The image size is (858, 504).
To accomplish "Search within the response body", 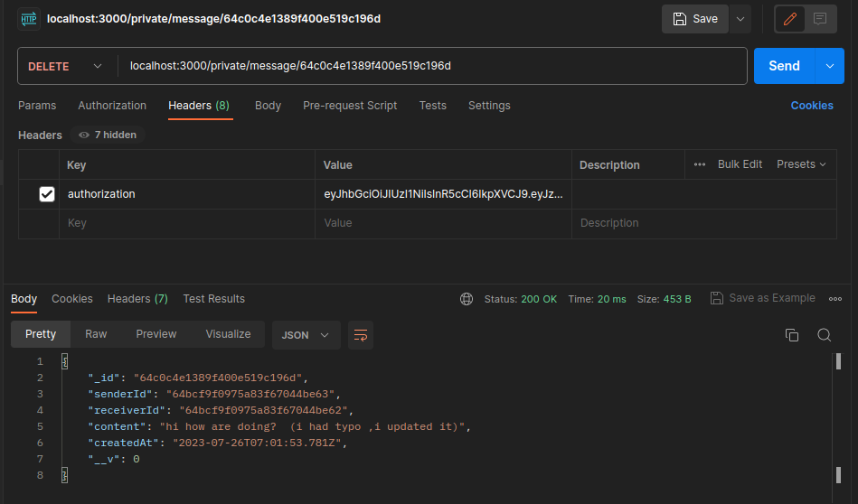I will click(x=824, y=335).
